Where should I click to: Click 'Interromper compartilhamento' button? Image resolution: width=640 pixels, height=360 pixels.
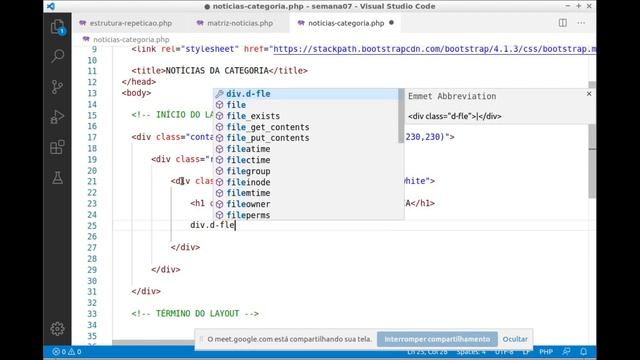click(x=437, y=339)
